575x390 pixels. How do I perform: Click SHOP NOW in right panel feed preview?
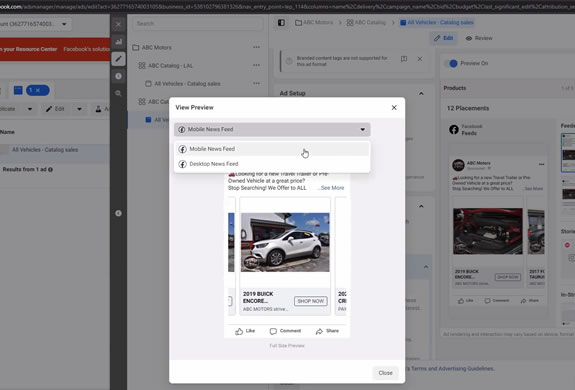pos(507,277)
